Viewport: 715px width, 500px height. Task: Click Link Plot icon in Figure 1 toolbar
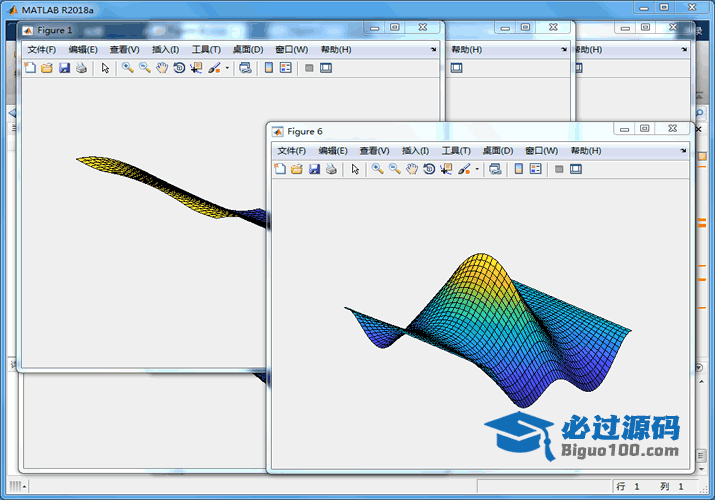[245, 68]
